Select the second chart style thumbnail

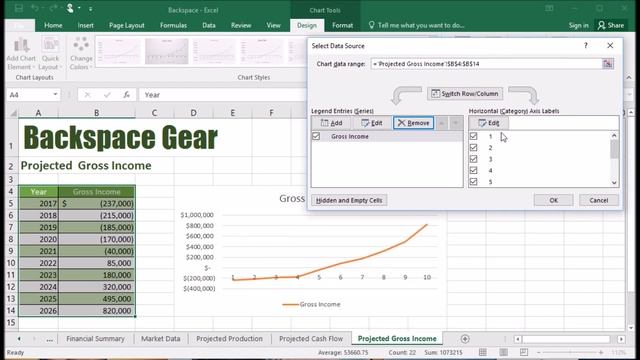(167, 51)
